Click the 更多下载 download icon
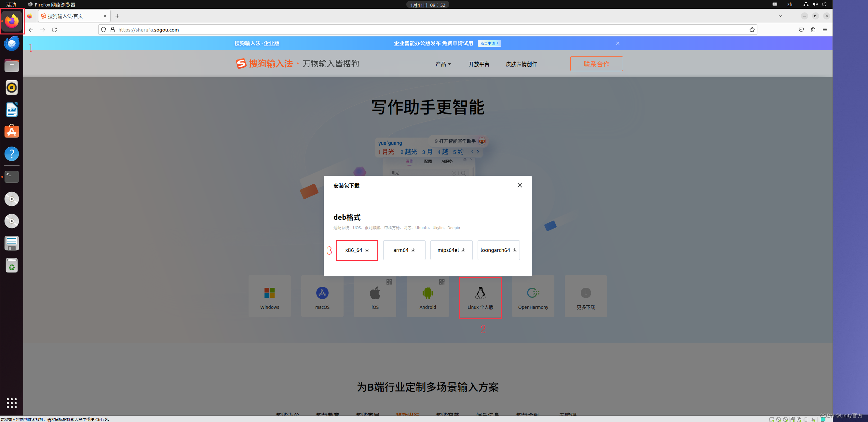Screen dimensions: 868x422 pos(585,296)
